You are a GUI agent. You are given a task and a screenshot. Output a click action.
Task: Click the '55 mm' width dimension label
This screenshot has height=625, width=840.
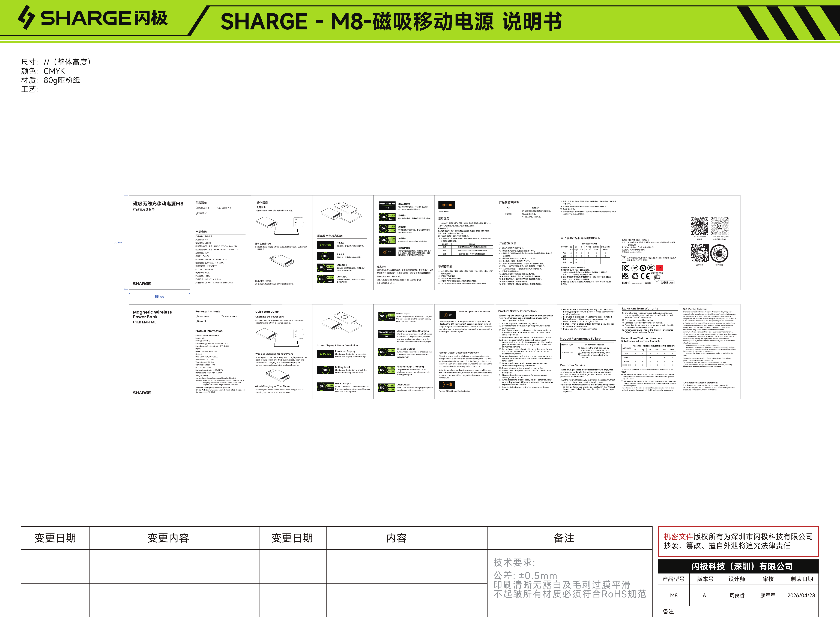click(x=159, y=297)
